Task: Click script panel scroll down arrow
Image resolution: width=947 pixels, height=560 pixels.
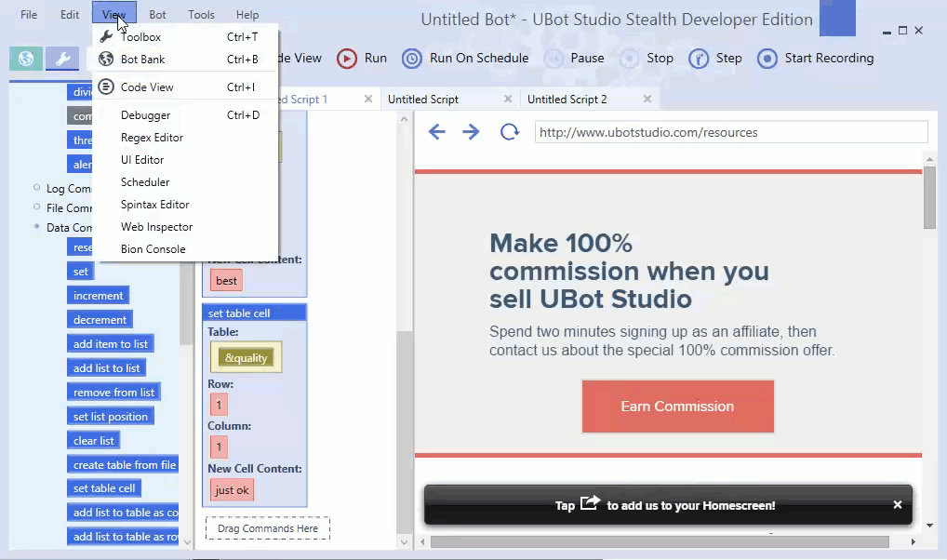Action: coord(404,542)
